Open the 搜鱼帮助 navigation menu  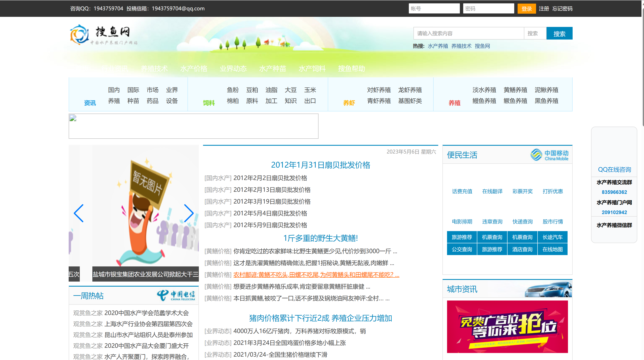tap(351, 68)
